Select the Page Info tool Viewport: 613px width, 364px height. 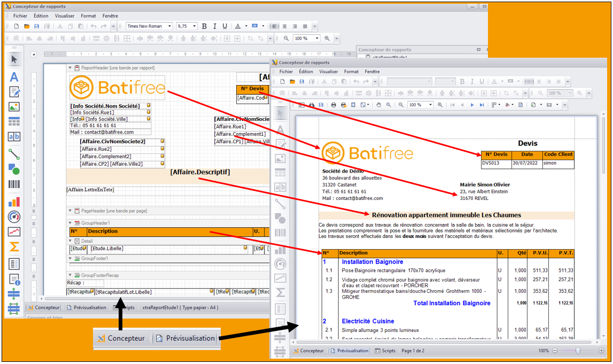pos(14,279)
